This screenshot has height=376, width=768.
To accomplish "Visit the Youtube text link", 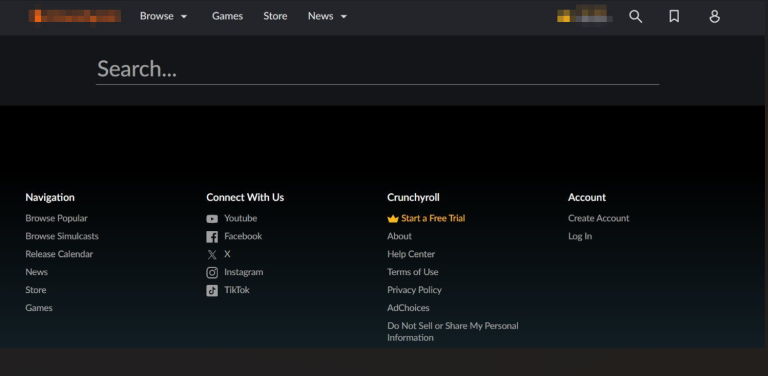I will 240,218.
